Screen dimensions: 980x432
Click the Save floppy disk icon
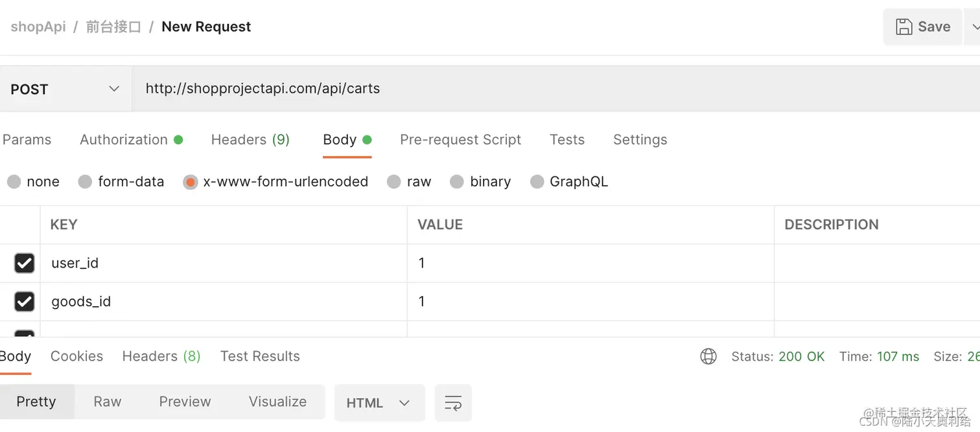[904, 27]
